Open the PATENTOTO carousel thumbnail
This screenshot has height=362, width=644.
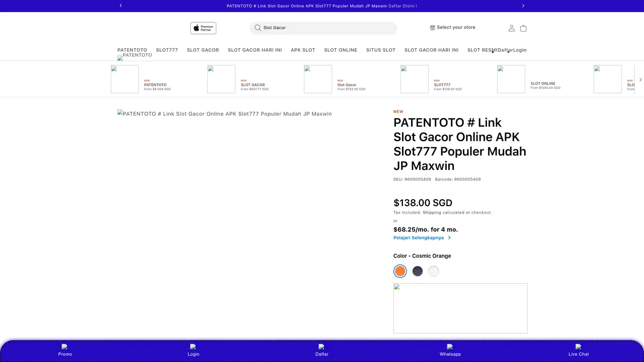click(125, 79)
